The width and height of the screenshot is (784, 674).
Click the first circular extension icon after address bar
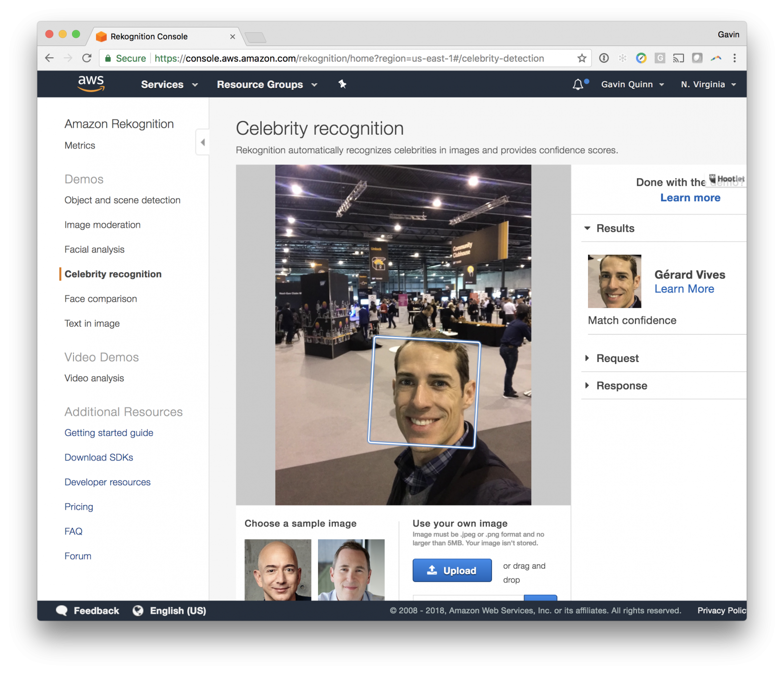(x=604, y=58)
